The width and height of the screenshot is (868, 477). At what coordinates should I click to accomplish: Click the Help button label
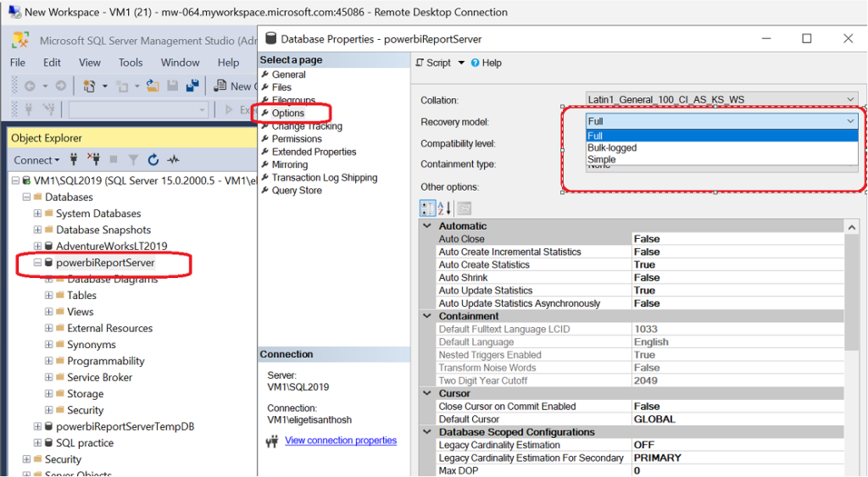pos(492,63)
